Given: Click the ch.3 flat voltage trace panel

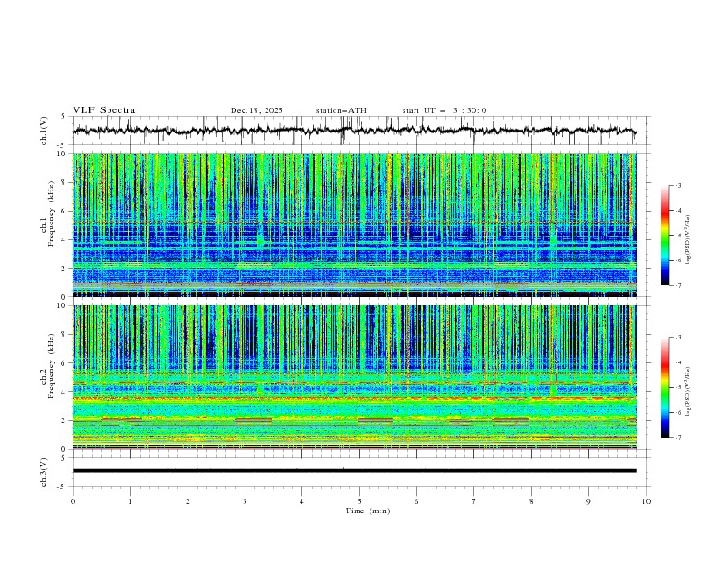Looking at the screenshot, I should [358, 470].
